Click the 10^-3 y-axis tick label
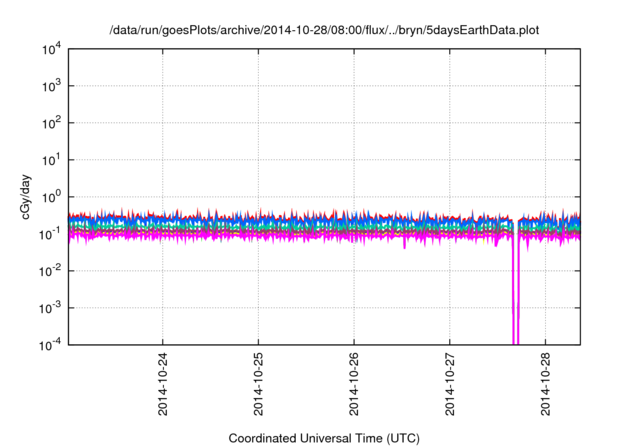 [x=50, y=308]
